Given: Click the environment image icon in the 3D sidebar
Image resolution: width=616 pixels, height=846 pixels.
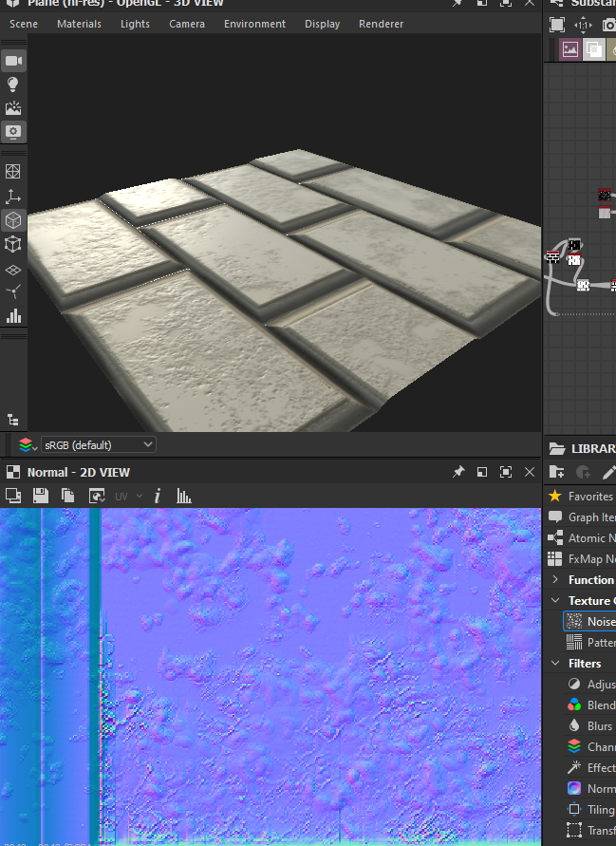Looking at the screenshot, I should point(13,108).
